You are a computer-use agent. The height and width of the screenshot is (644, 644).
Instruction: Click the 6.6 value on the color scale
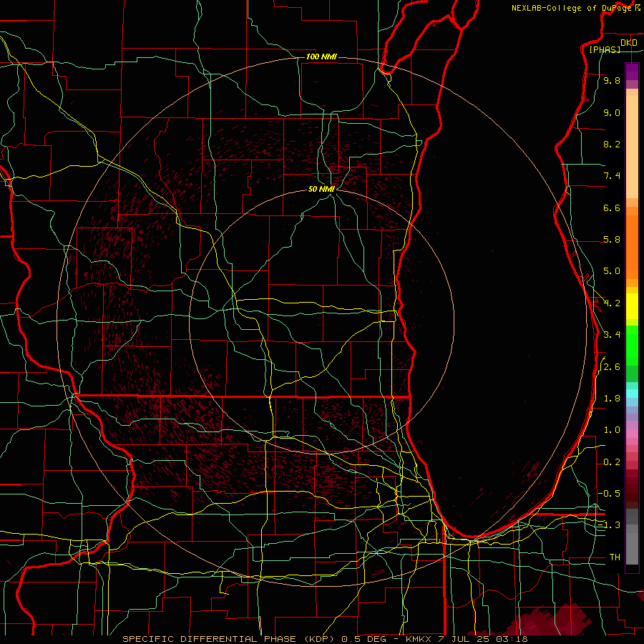point(612,208)
